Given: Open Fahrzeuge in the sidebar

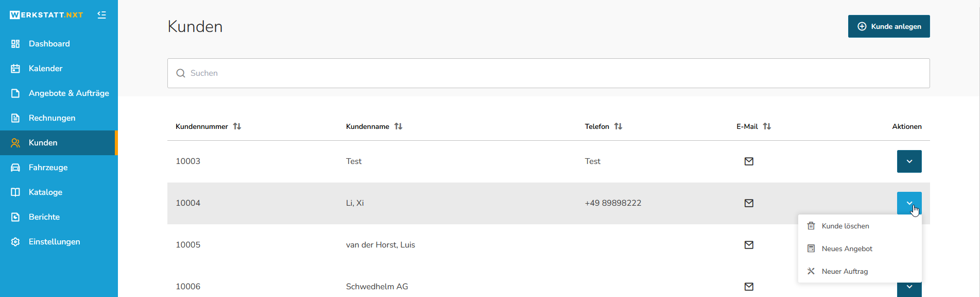Looking at the screenshot, I should tap(48, 168).
